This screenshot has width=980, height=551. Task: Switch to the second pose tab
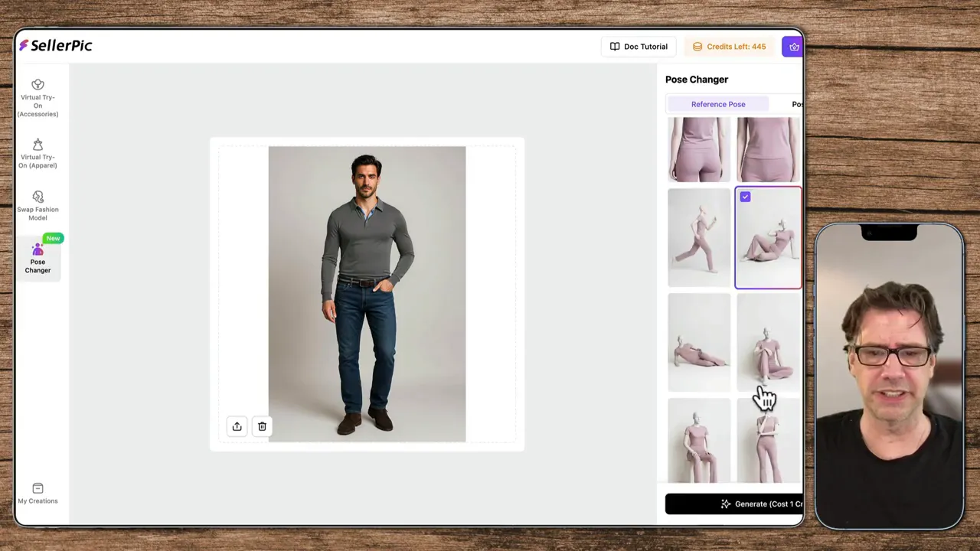click(x=796, y=104)
